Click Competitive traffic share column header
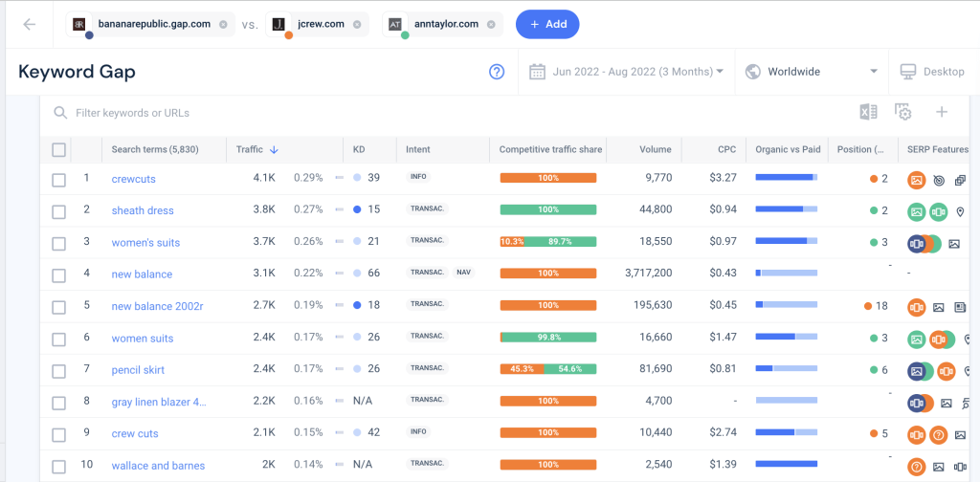This screenshot has height=482, width=980. click(550, 150)
